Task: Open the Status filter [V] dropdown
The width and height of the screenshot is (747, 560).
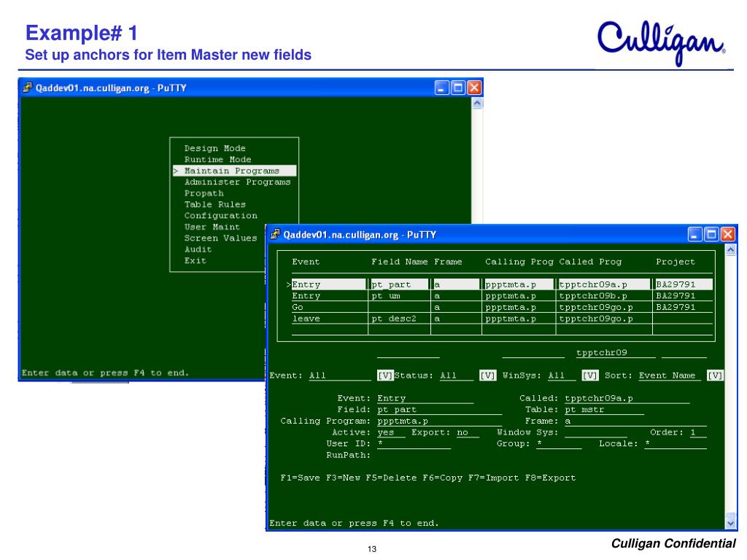Action: pyautogui.click(x=487, y=376)
